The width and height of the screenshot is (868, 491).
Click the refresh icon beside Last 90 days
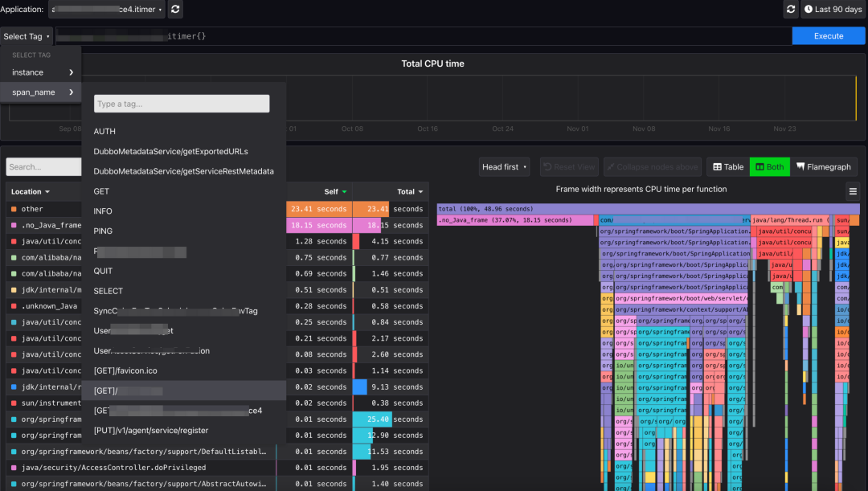791,10
